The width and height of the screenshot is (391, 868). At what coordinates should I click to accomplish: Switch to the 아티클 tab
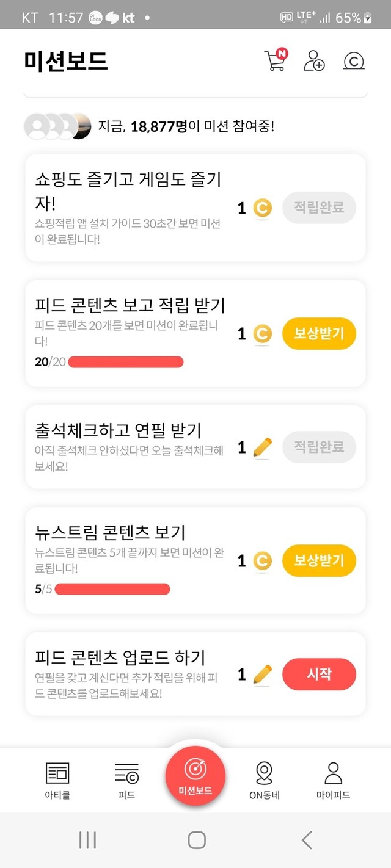point(58,779)
